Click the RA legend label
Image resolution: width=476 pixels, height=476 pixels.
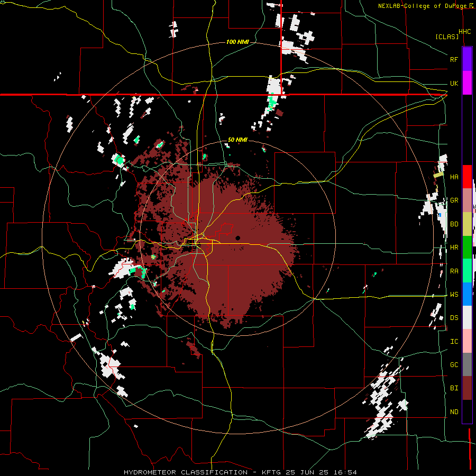click(454, 271)
